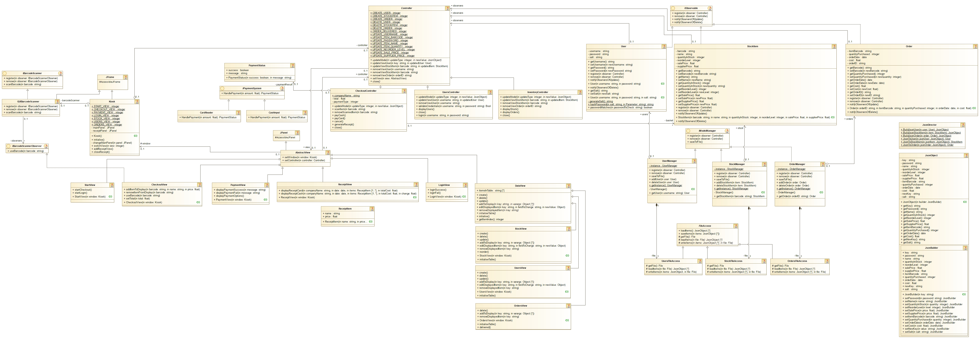The height and width of the screenshot is (339, 980).
Task: Click the interface circle icon on IBarcodeScanner
Action: [x=5, y=73]
